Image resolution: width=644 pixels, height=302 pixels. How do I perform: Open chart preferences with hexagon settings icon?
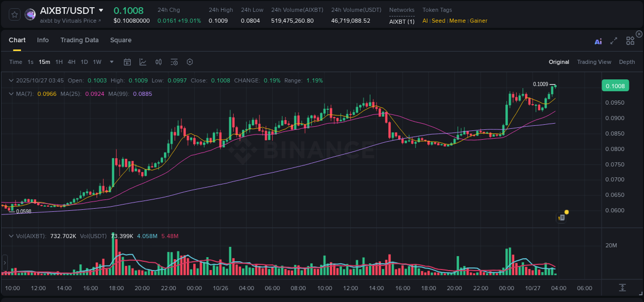click(190, 62)
